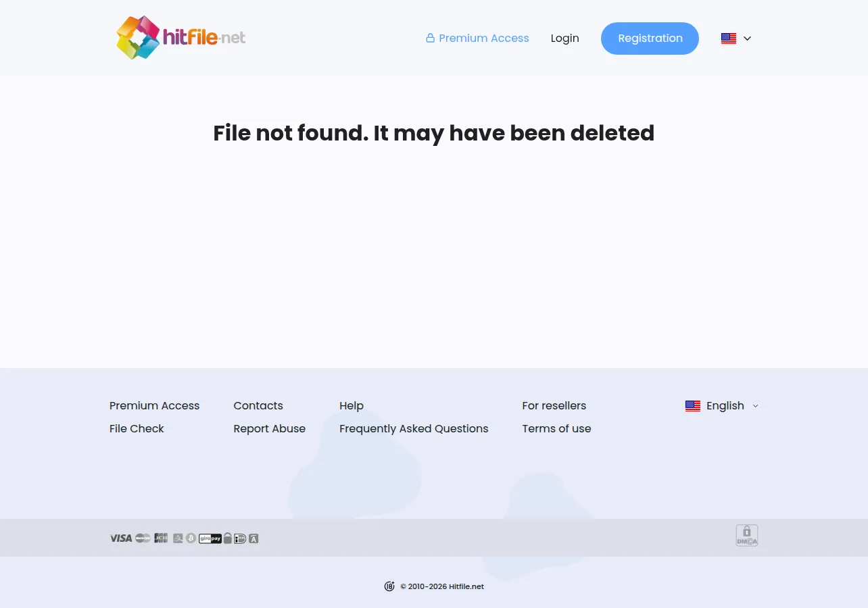Click the JCB payment icon
868x608 pixels.
(161, 538)
